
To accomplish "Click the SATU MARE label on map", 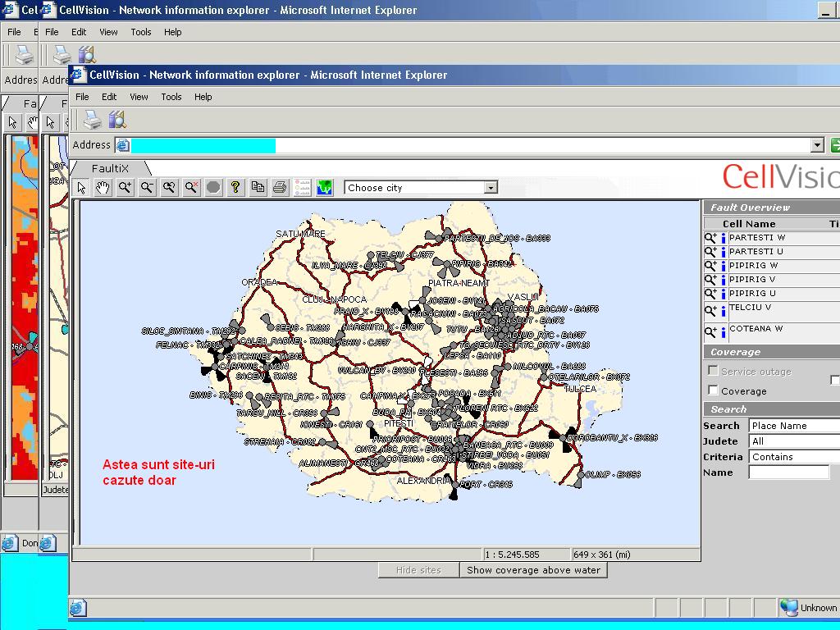I will pyautogui.click(x=300, y=234).
